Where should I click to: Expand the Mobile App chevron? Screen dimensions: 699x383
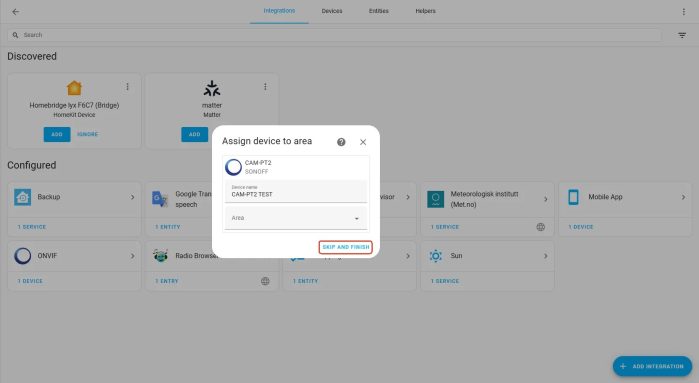683,197
